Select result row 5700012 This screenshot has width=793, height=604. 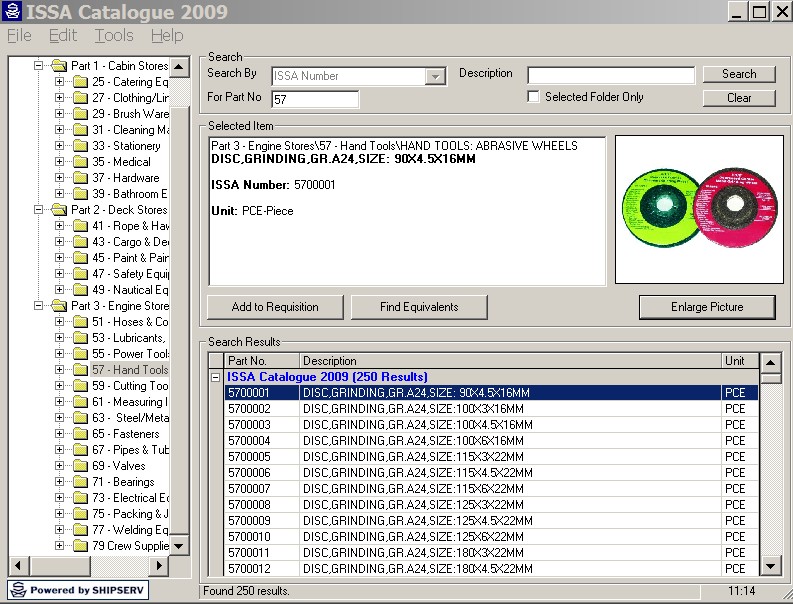(491, 569)
